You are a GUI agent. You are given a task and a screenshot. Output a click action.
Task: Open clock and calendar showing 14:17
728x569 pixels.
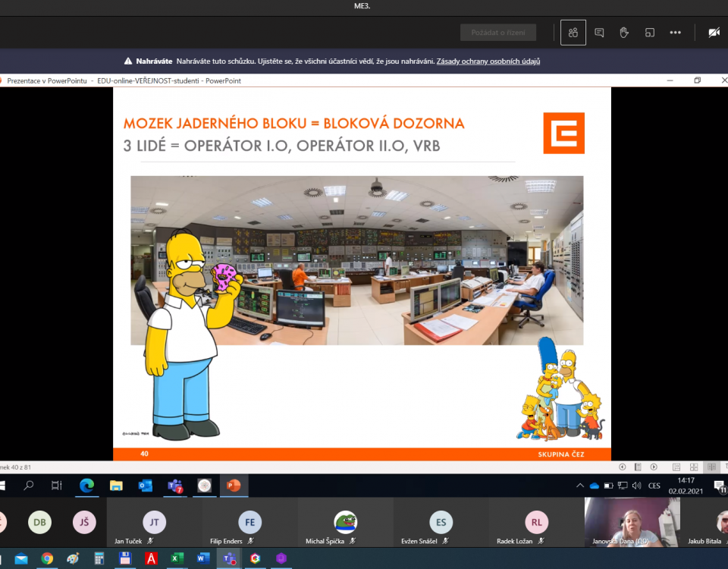pyautogui.click(x=686, y=486)
